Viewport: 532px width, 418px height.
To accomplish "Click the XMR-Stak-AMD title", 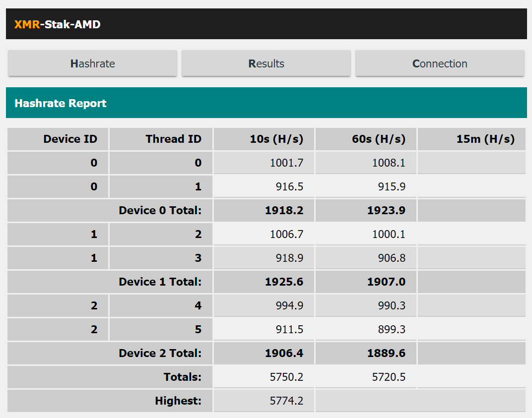I will [x=58, y=24].
